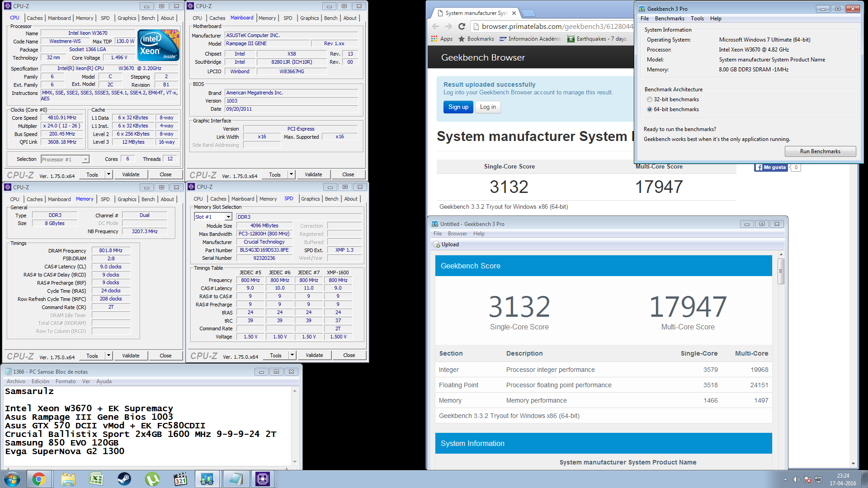Click the Intel Xeon inside logo
This screenshot has height=488, width=868.
(x=158, y=45)
